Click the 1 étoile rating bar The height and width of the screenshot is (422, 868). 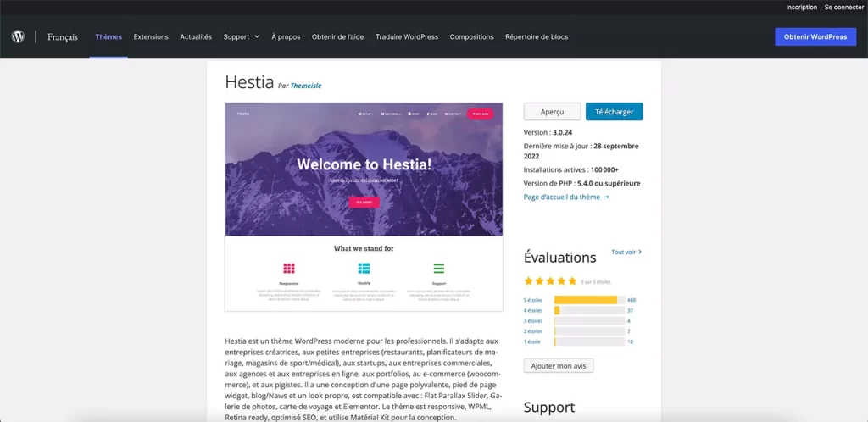pyautogui.click(x=590, y=341)
